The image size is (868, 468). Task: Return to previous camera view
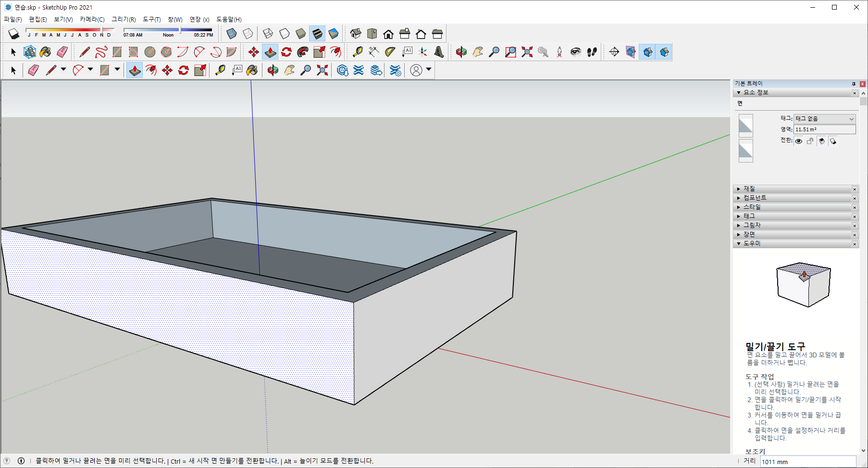pyautogui.click(x=543, y=52)
